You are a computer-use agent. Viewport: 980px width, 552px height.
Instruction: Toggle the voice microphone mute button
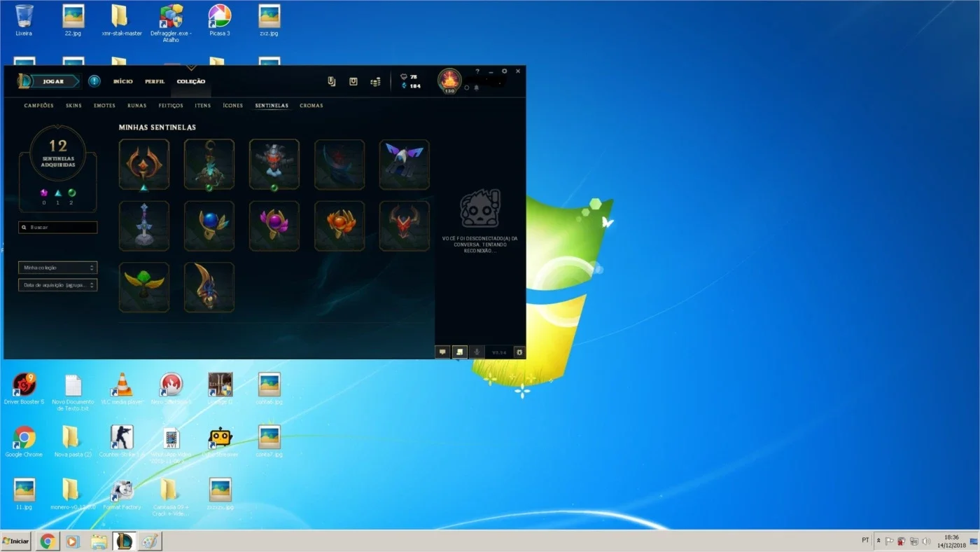point(477,352)
